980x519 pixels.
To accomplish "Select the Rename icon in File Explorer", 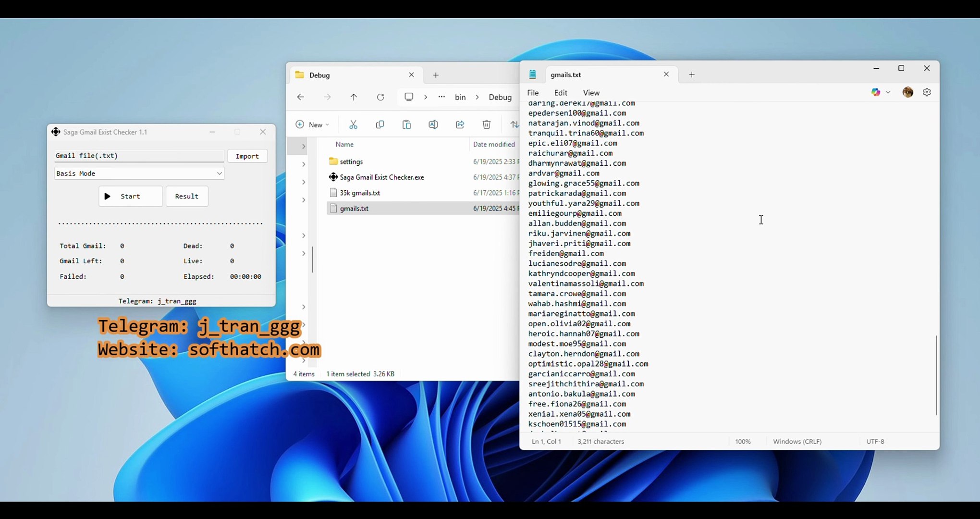I will coord(433,124).
